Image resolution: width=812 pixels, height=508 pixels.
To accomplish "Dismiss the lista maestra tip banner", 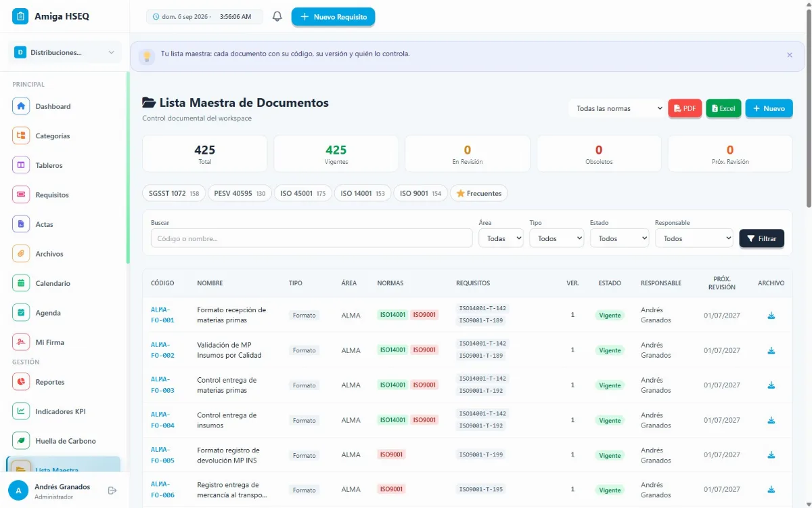I will 789,55.
